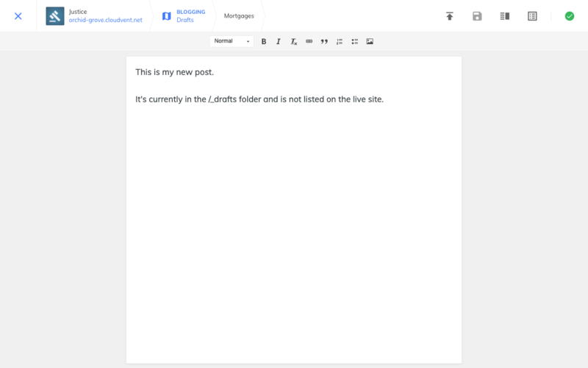This screenshot has width=588, height=368.
Task: Click the Blogging map icon
Action: [x=167, y=16]
